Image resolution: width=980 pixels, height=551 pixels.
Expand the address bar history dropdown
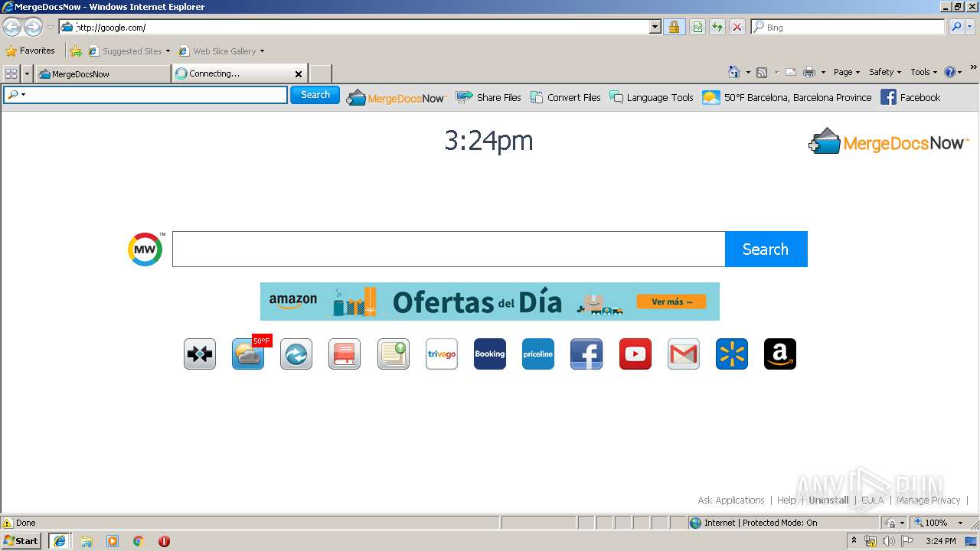[x=655, y=28]
